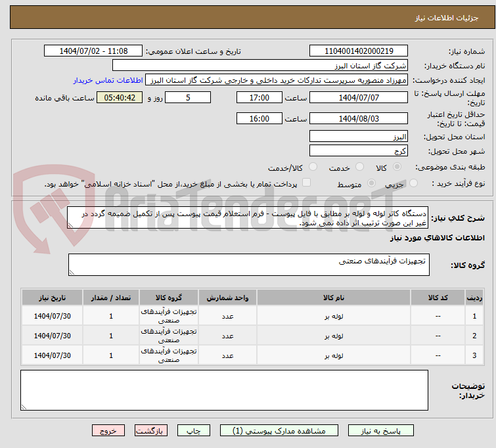This screenshot has width=496, height=448.
Task: Click عدد unit in row 1
Action: coord(228,316)
